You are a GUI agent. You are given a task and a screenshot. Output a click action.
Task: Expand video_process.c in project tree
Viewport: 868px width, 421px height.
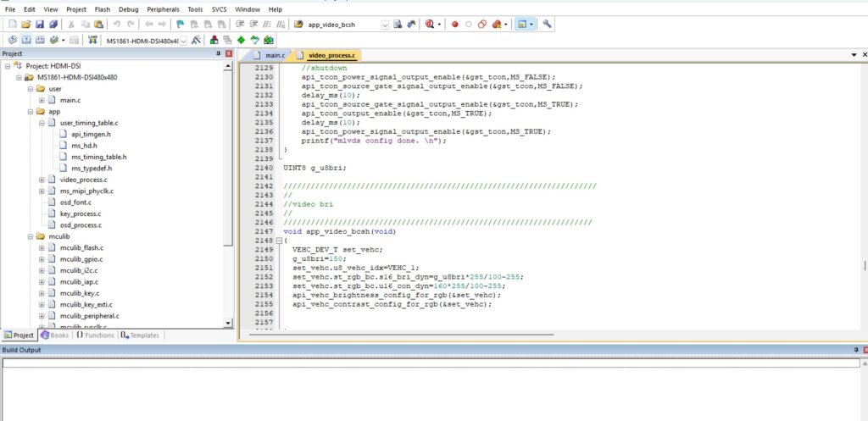coord(42,180)
